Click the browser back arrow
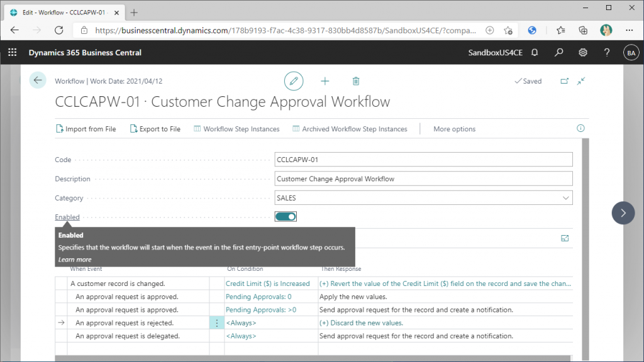The image size is (644, 362). coord(15,30)
